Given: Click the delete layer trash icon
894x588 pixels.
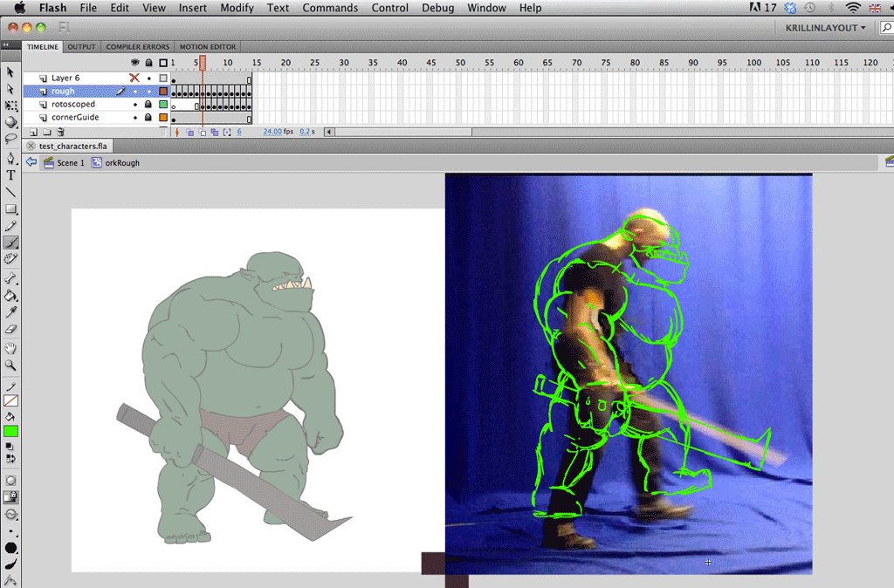Looking at the screenshot, I should click(60, 133).
